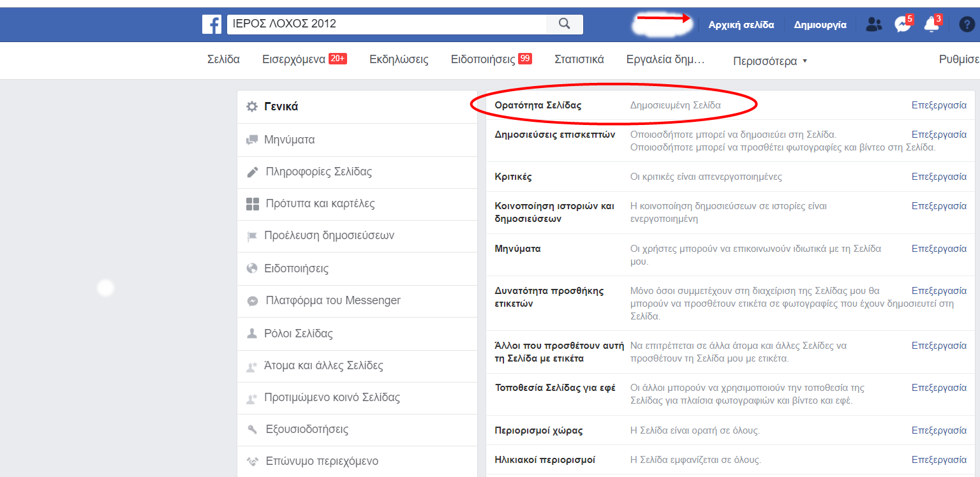This screenshot has width=980, height=477.
Task: Click the pencil icon beside Πληροφορίες Σελίδας
Action: (253, 172)
